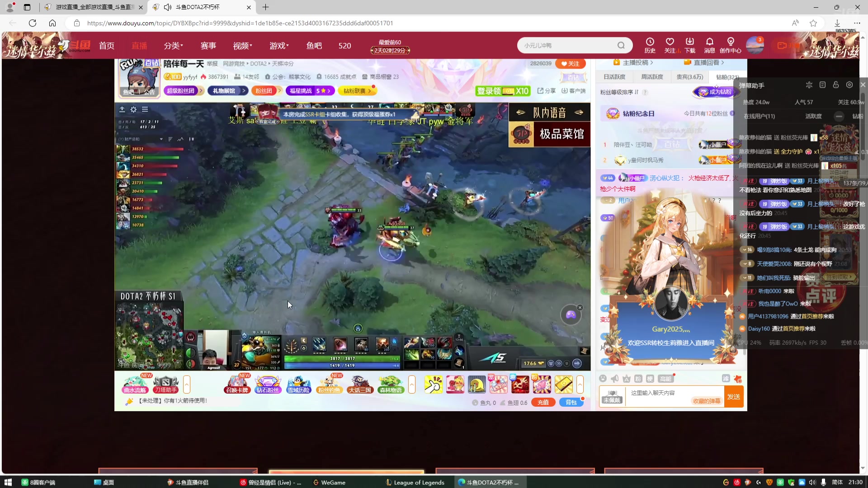Click the orange 发送 send button
This screenshot has width=868, height=488.
[x=734, y=397]
